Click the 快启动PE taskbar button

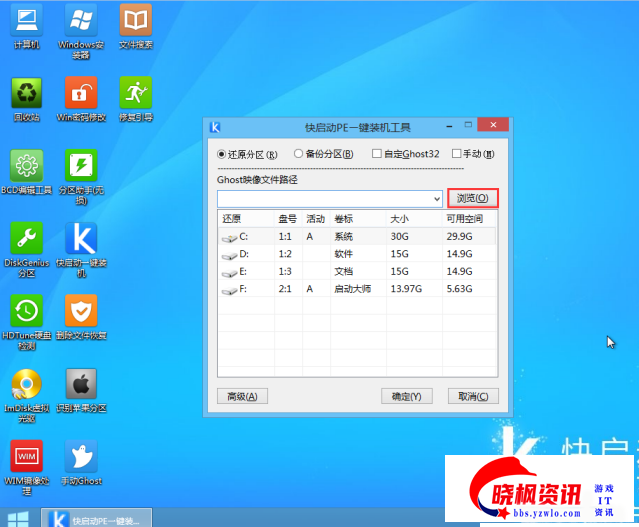click(97, 518)
